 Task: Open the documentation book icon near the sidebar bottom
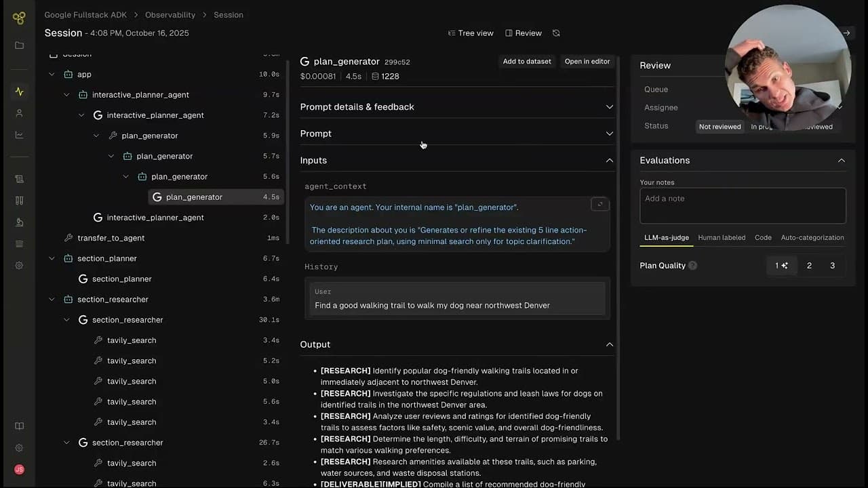click(19, 426)
